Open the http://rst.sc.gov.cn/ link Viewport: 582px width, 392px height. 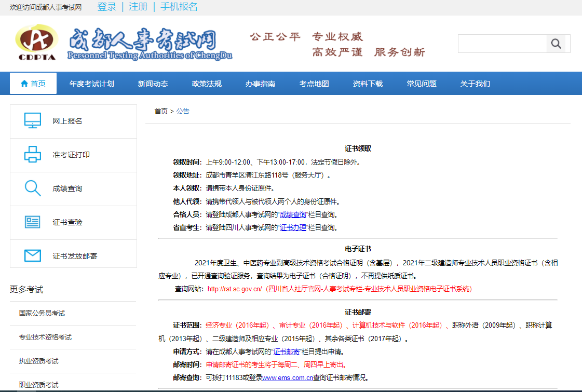(235, 289)
